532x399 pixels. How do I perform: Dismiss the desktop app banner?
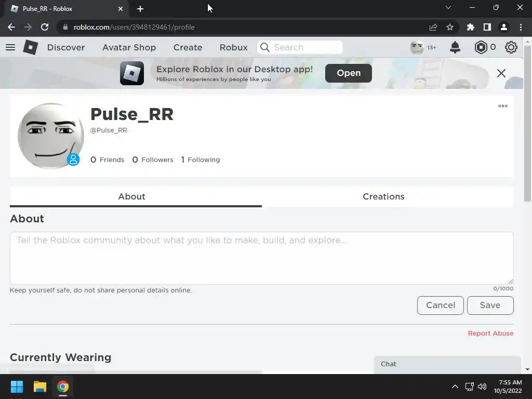pyautogui.click(x=501, y=73)
